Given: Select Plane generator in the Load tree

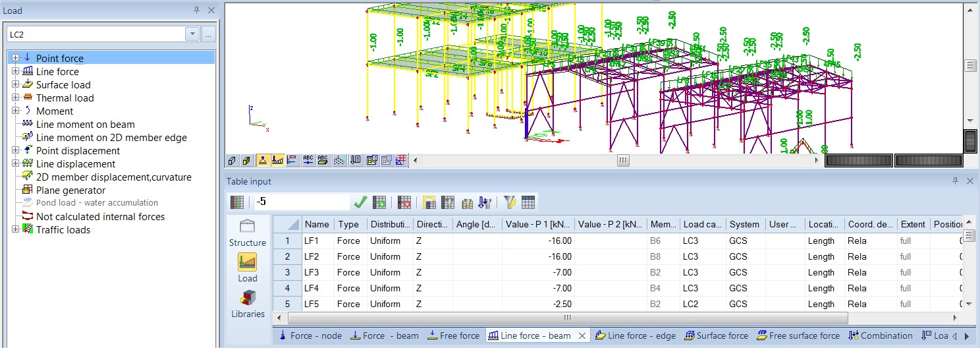Looking at the screenshot, I should 70,190.
